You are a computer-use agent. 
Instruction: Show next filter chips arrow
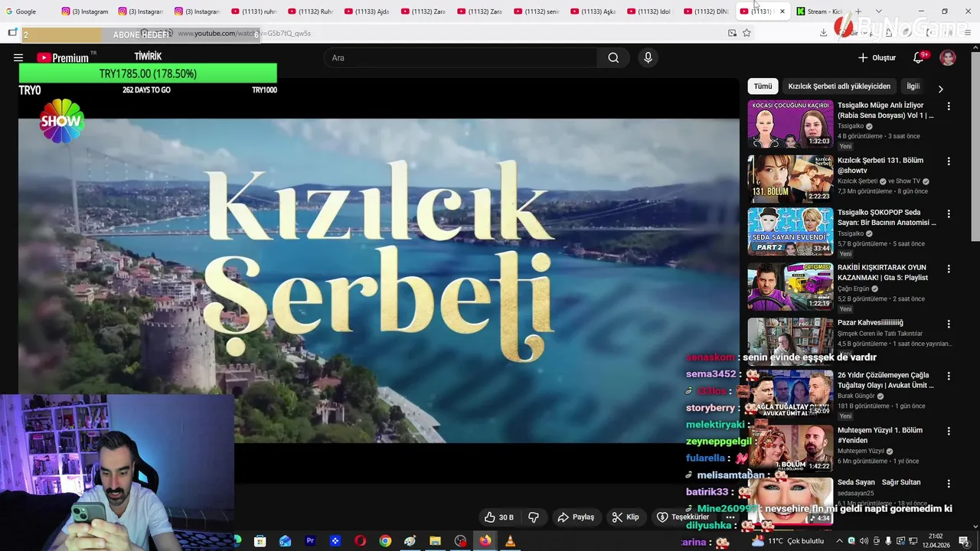(x=940, y=89)
